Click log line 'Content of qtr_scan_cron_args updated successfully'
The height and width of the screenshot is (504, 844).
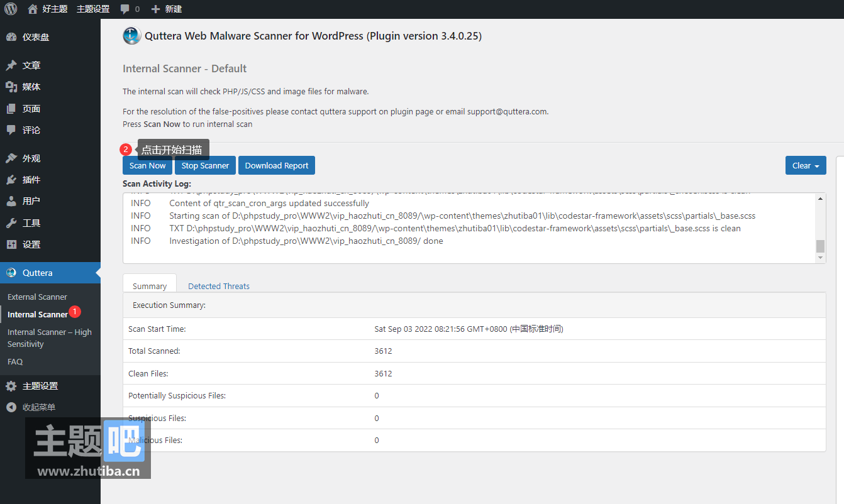point(269,203)
